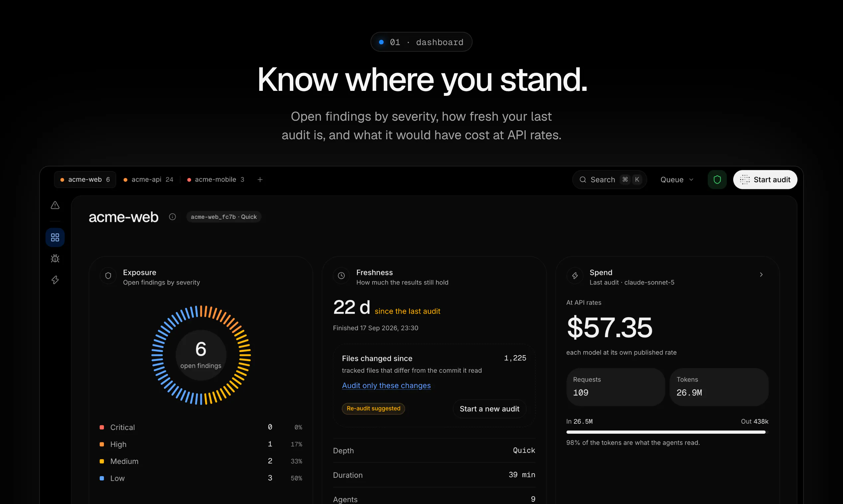
Task: Click the Low 50% percentage
Action: [296, 478]
